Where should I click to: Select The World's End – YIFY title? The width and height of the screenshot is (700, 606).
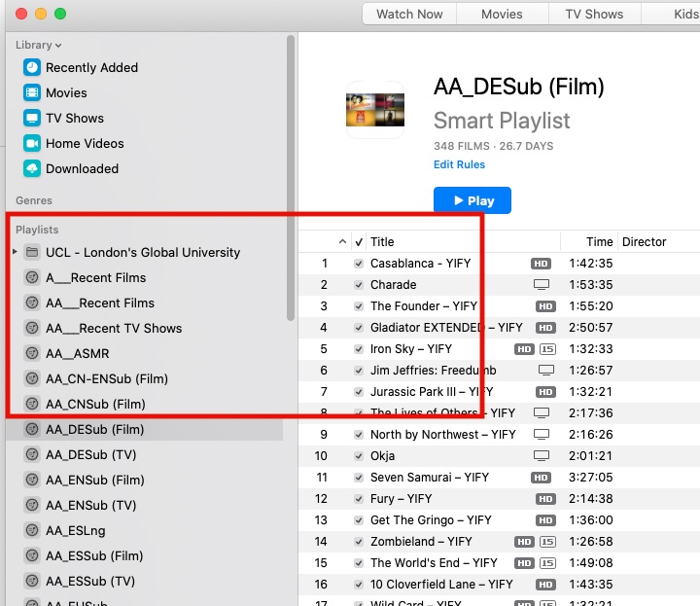(434, 563)
